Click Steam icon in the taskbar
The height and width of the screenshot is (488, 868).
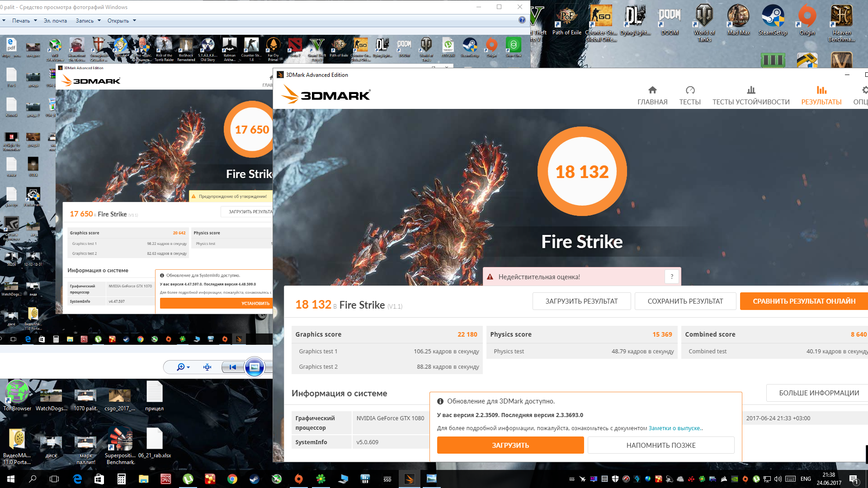[255, 479]
